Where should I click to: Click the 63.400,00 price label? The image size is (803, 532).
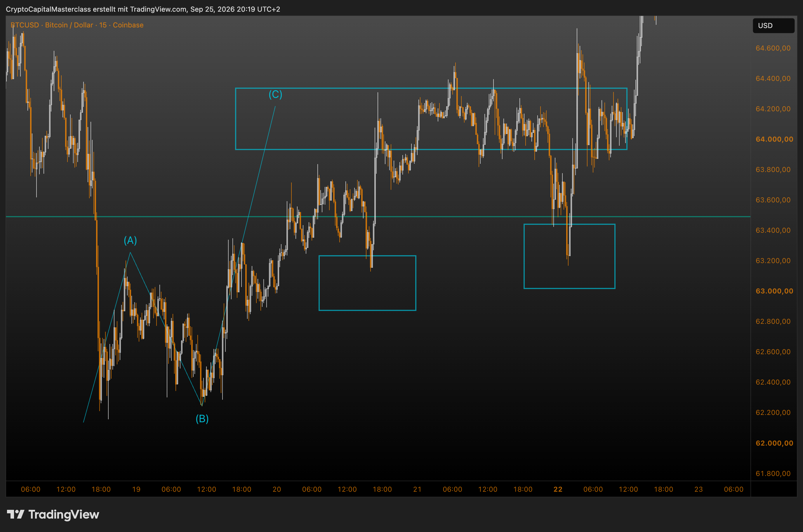pos(773,230)
